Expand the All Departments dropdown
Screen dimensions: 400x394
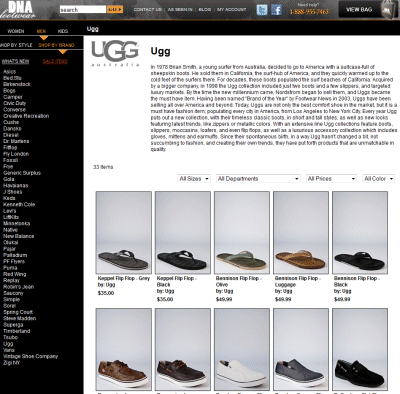pos(258,179)
